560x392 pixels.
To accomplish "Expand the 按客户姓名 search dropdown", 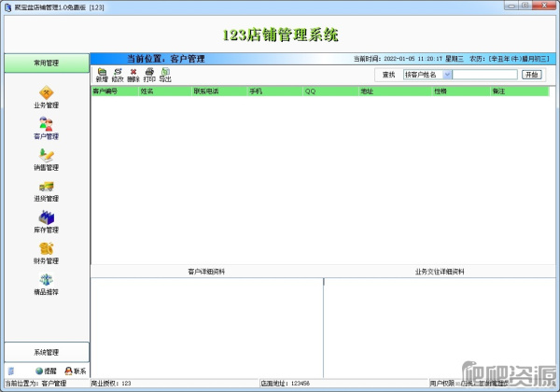I will (x=448, y=74).
